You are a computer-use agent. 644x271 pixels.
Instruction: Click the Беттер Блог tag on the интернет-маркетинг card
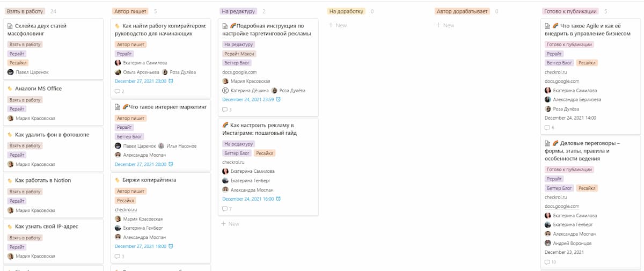pyautogui.click(x=129, y=137)
